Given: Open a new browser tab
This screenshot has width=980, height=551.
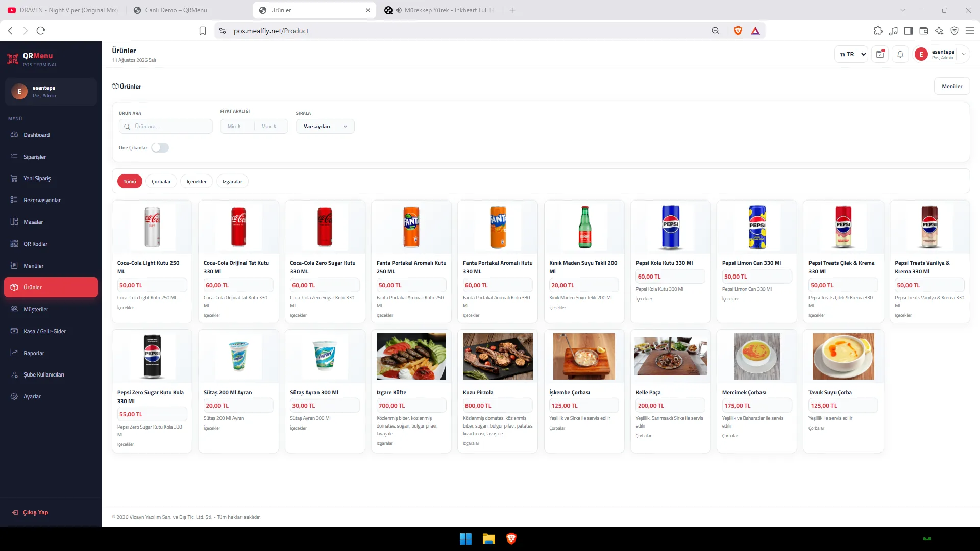Looking at the screenshot, I should coord(512,10).
